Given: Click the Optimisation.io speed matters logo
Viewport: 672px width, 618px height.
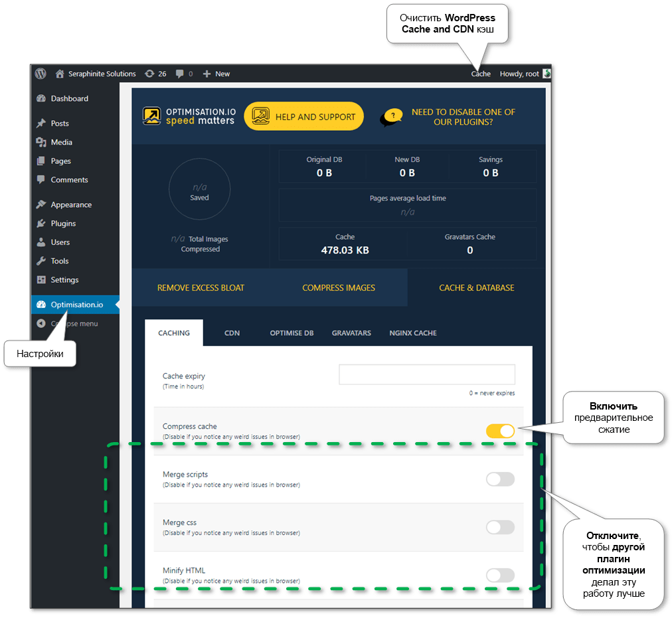Looking at the screenshot, I should [189, 117].
